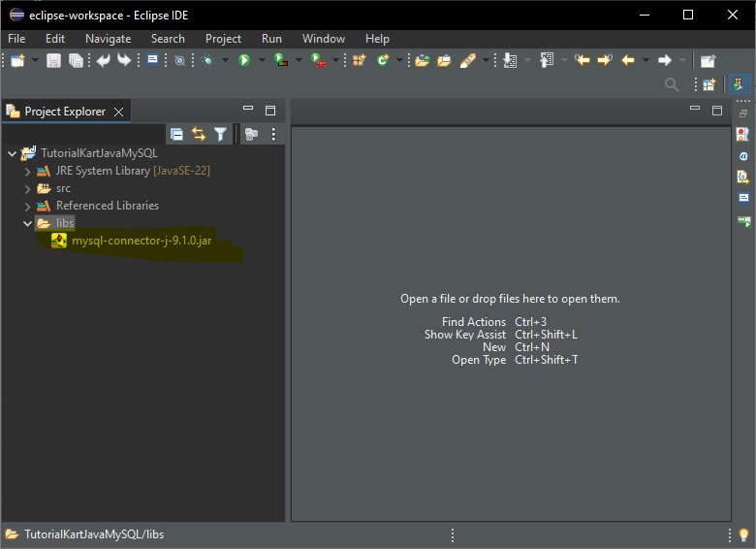Maximize the editor area

[x=717, y=111]
